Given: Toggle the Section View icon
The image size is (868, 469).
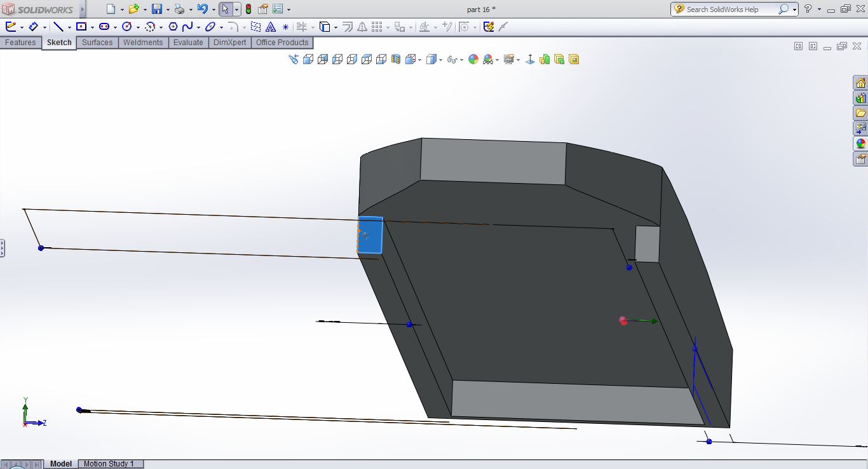Looking at the screenshot, I should point(396,59).
